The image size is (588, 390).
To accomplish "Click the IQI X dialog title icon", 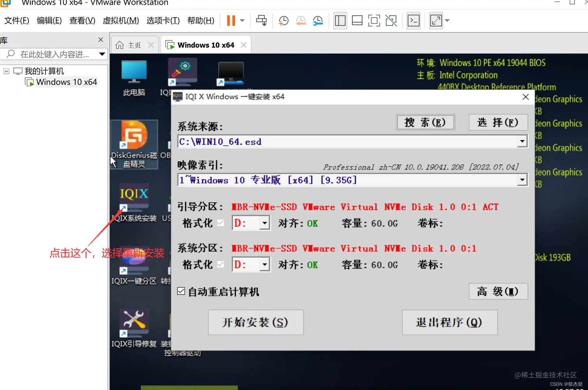I will [x=178, y=97].
